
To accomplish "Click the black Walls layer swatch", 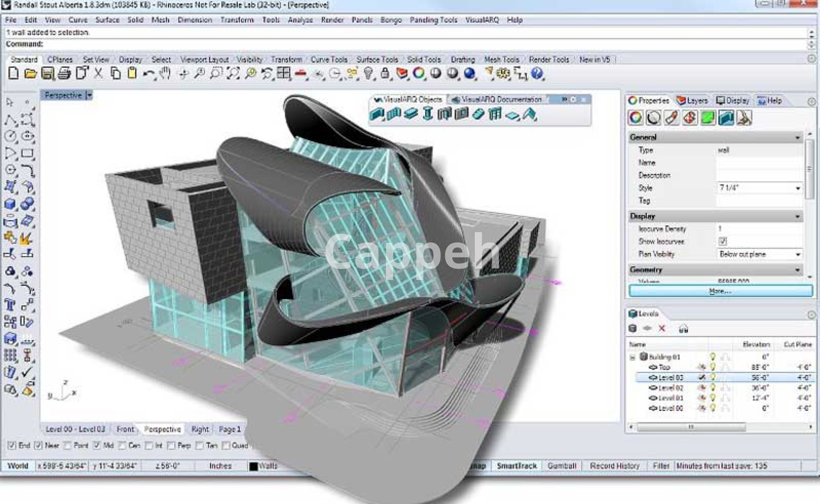I will point(253,466).
